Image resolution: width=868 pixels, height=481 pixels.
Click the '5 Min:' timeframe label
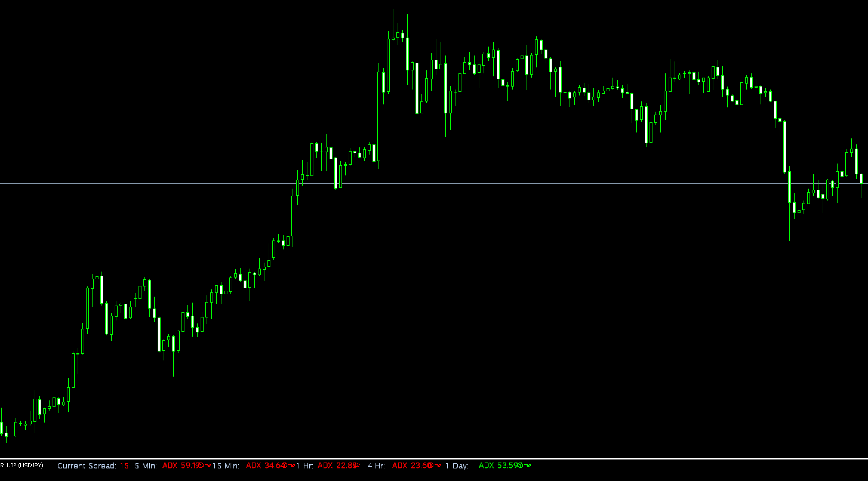pos(146,466)
